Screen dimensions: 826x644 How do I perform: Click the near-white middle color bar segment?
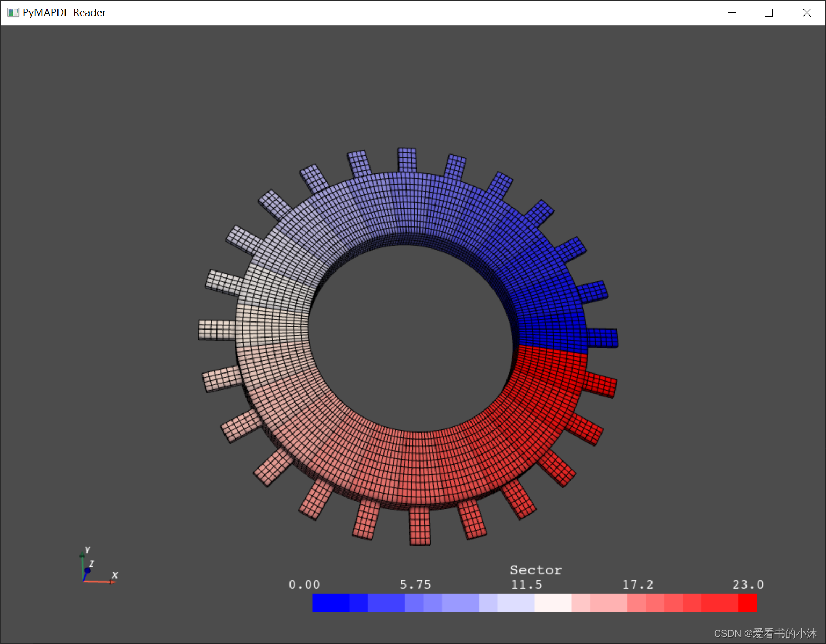(553, 603)
